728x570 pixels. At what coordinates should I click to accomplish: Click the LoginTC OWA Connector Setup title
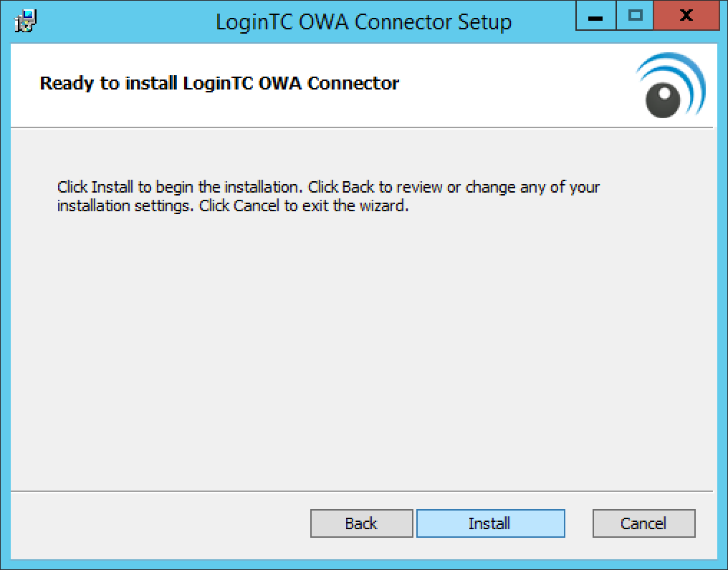[364, 21]
